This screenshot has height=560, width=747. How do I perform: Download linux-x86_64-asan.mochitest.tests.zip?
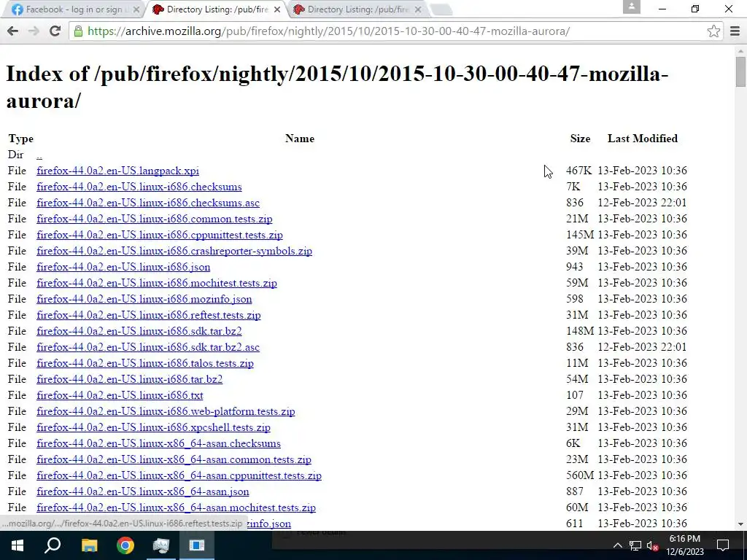pyautogui.click(x=177, y=507)
